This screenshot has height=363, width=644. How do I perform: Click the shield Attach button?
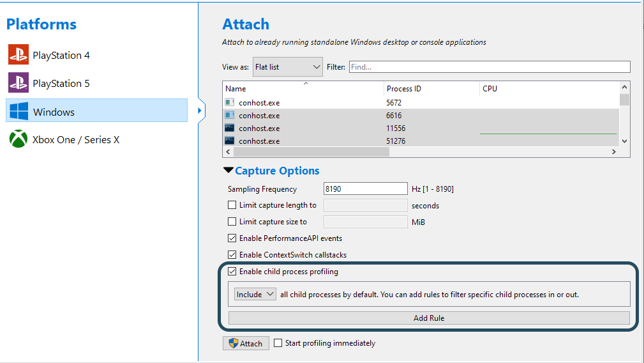coord(246,343)
